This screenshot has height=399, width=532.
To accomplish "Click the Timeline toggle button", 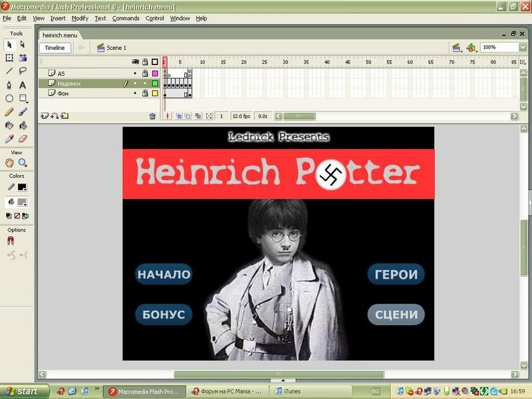I will coord(55,48).
